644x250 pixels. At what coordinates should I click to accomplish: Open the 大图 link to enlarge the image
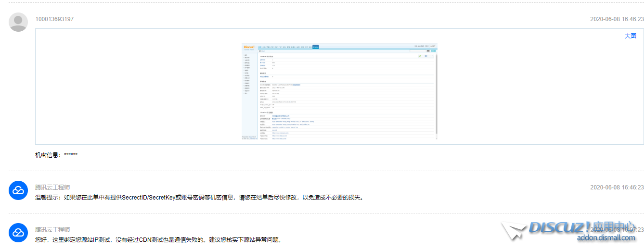(630, 36)
